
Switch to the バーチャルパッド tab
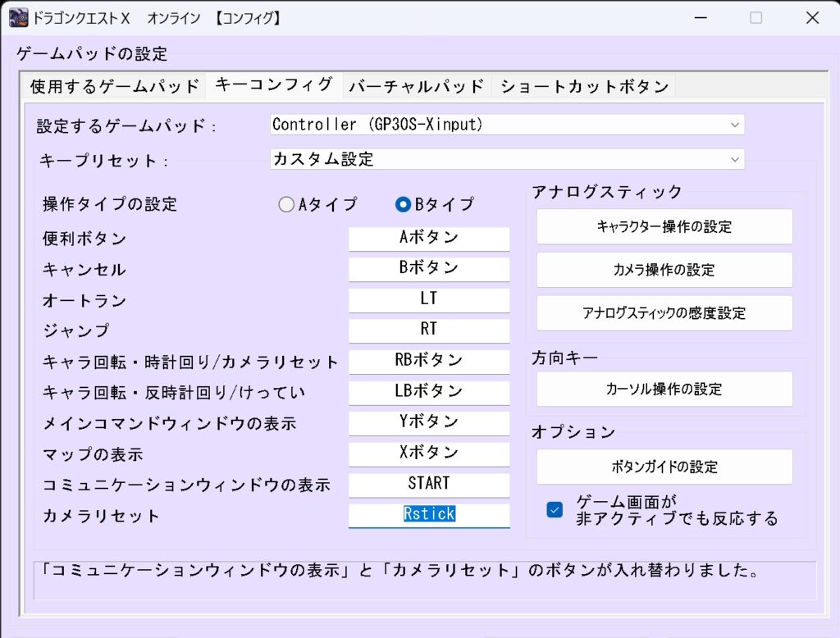(x=416, y=86)
